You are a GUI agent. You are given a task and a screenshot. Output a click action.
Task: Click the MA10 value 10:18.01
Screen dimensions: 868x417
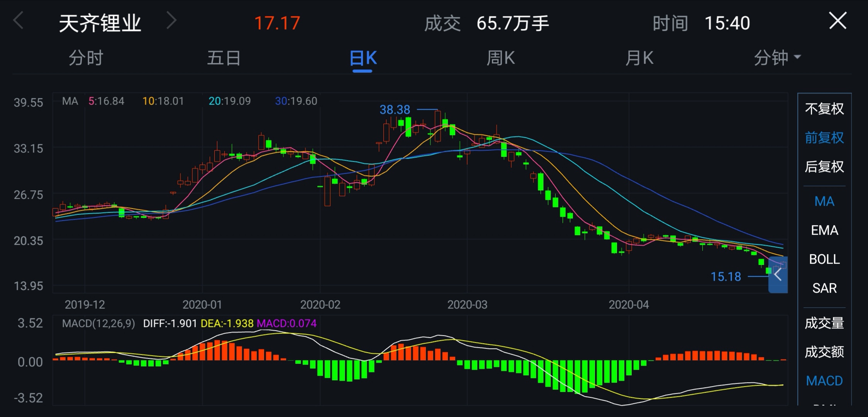163,101
